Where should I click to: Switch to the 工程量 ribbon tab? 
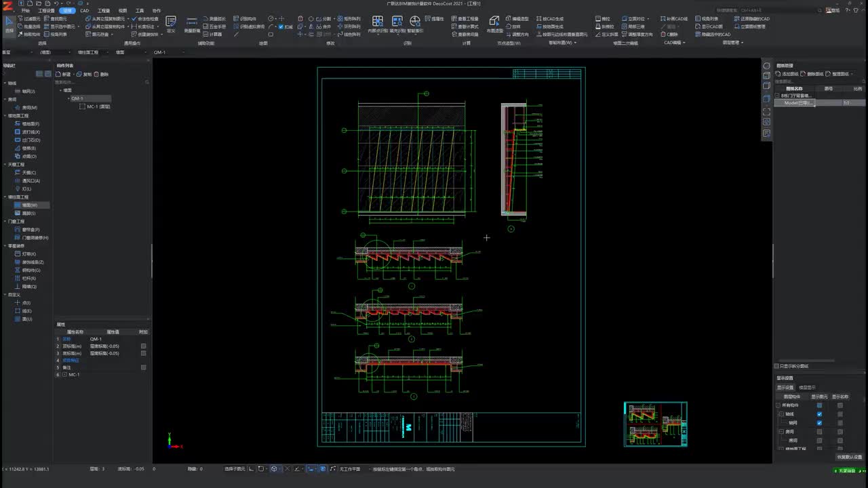coord(103,11)
